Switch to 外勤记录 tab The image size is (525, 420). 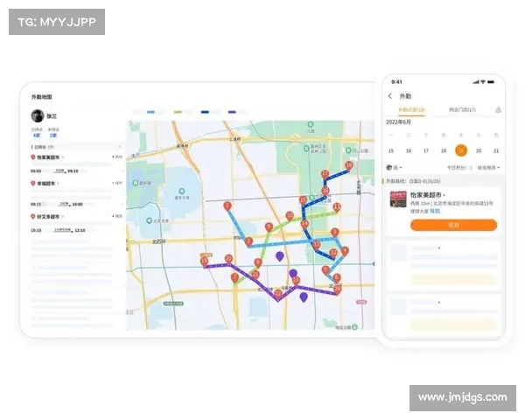pyautogui.click(x=411, y=110)
